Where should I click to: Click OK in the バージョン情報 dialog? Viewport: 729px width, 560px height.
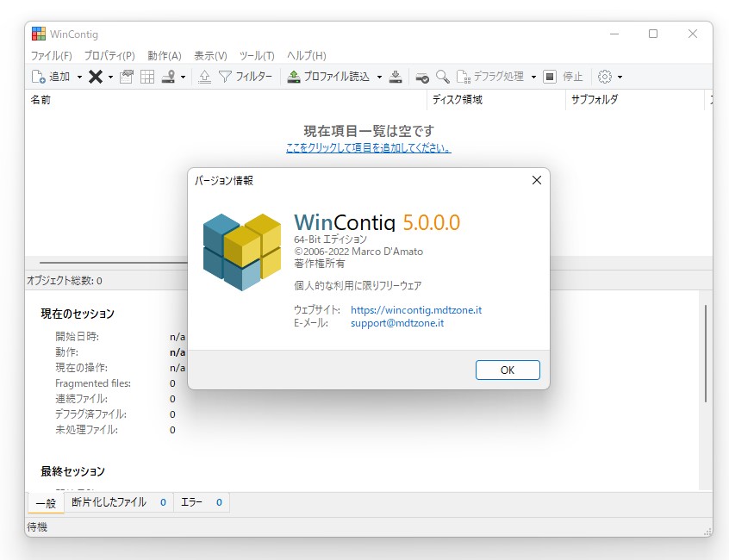point(508,370)
